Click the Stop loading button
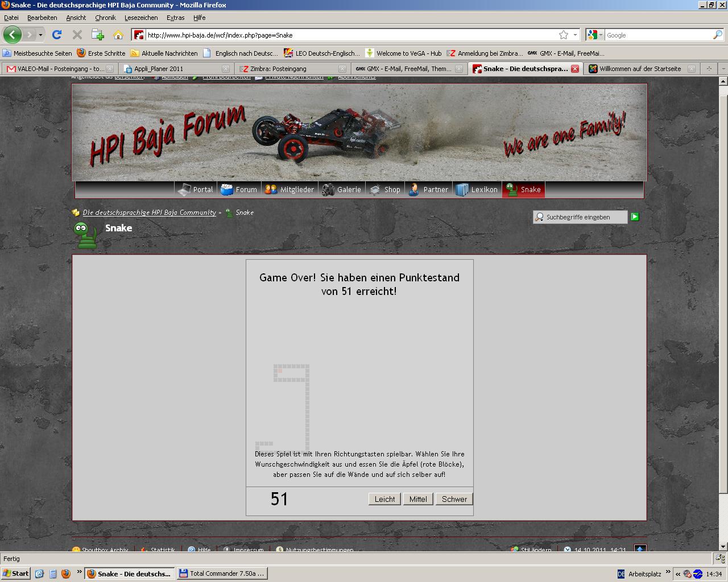This screenshot has height=582, width=728. coord(77,35)
